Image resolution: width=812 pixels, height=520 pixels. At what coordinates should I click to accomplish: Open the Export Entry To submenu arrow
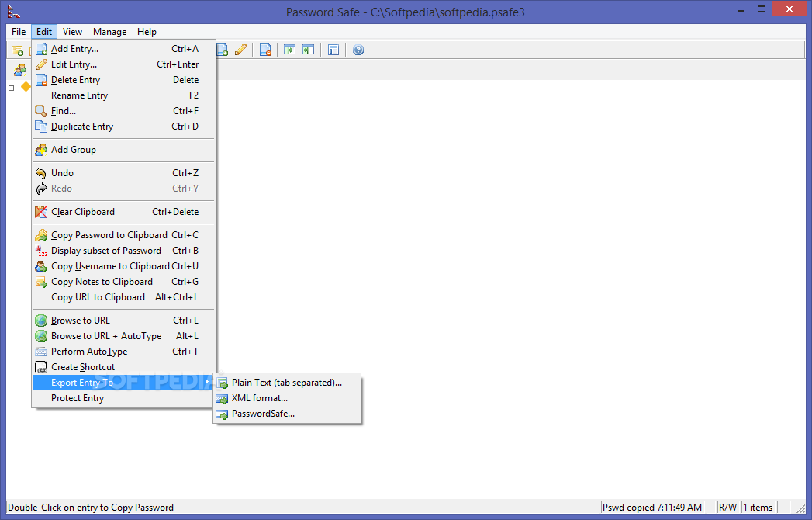[x=207, y=382]
